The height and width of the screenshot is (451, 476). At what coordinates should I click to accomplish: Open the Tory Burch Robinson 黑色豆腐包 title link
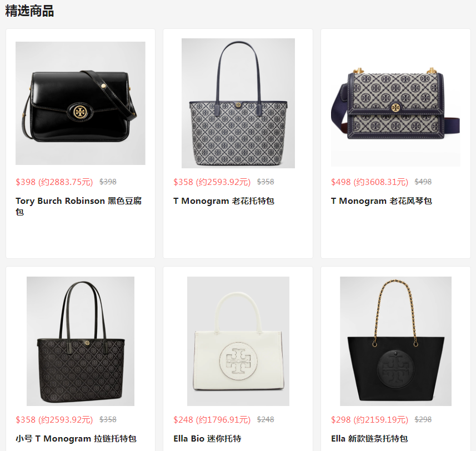(79, 206)
